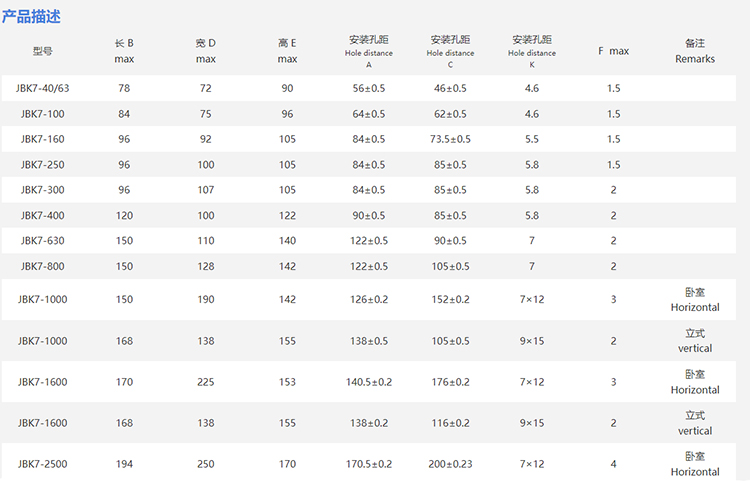This screenshot has height=481, width=750.
Task: Click the JBK7-2500 model cell
Action: click(x=43, y=464)
